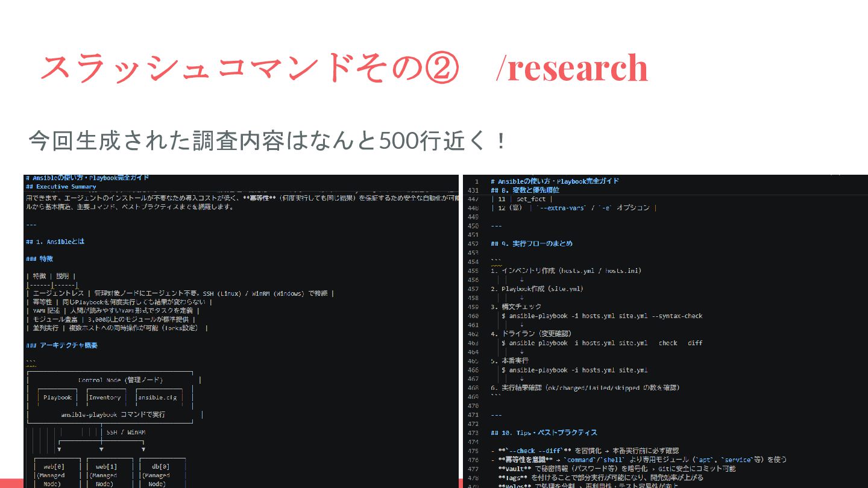
Task: Click line number 473 in the right editor gutter
Action: pyautogui.click(x=474, y=433)
